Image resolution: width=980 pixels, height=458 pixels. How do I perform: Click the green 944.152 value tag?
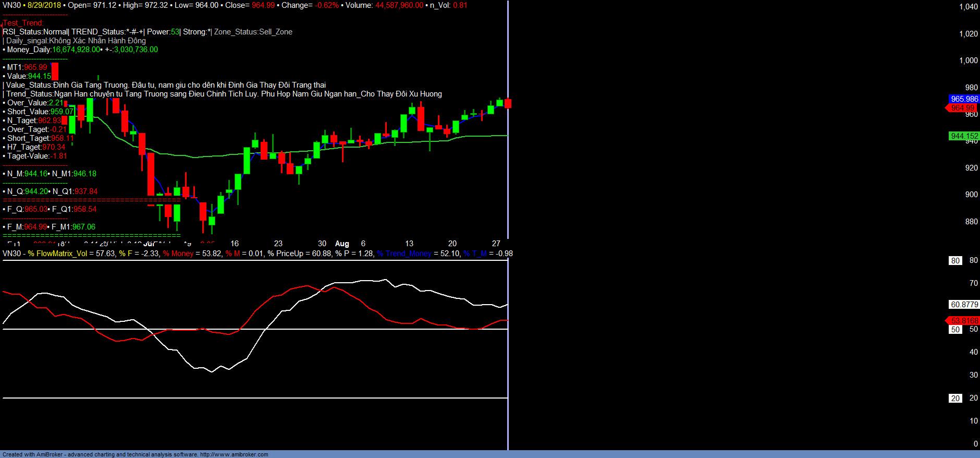pyautogui.click(x=964, y=136)
